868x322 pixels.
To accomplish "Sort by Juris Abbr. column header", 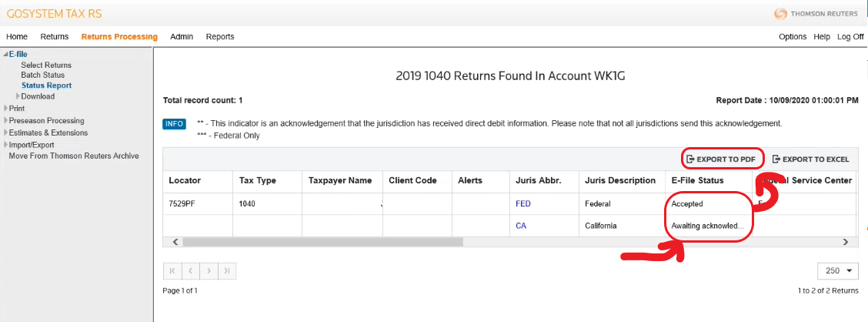I will coord(543,181).
